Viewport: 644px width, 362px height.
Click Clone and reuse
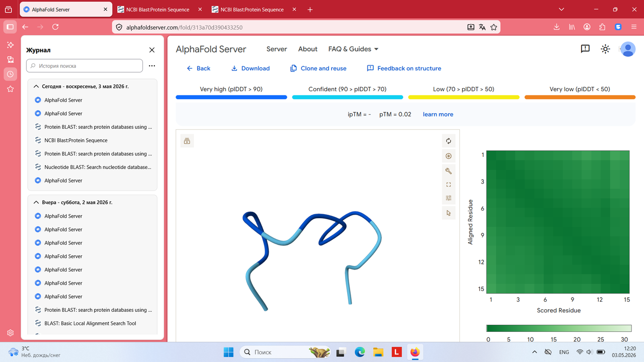pyautogui.click(x=318, y=68)
